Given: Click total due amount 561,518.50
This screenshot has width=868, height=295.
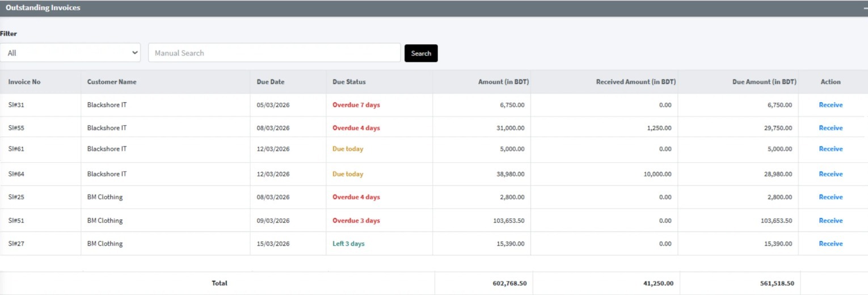Looking at the screenshot, I should point(777,283).
